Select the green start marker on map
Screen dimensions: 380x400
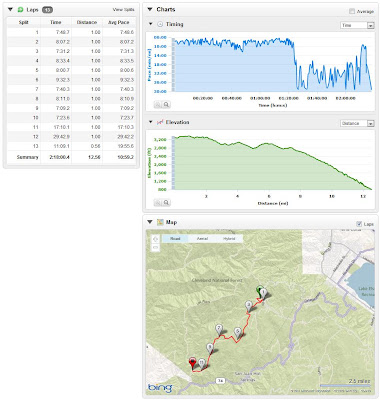tap(259, 291)
